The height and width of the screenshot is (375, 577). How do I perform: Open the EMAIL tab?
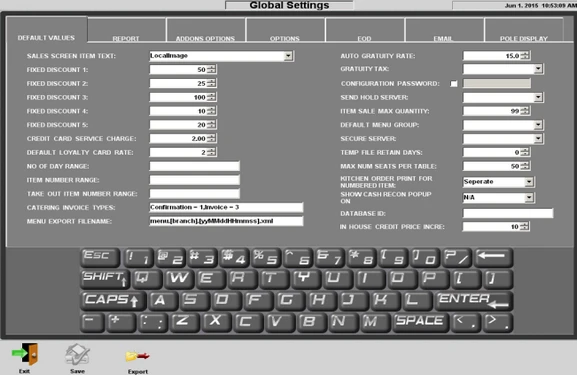[443, 38]
